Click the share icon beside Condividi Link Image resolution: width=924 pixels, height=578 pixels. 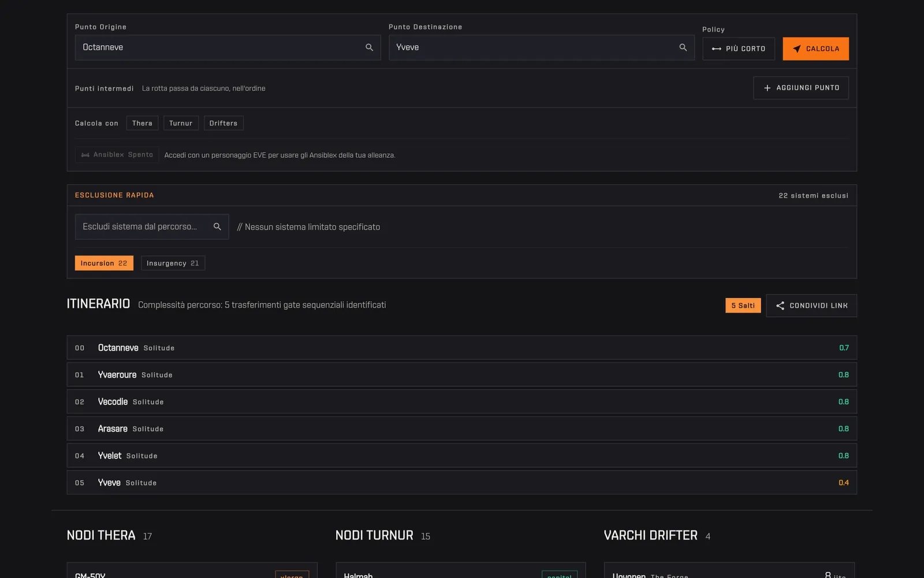[x=780, y=306]
